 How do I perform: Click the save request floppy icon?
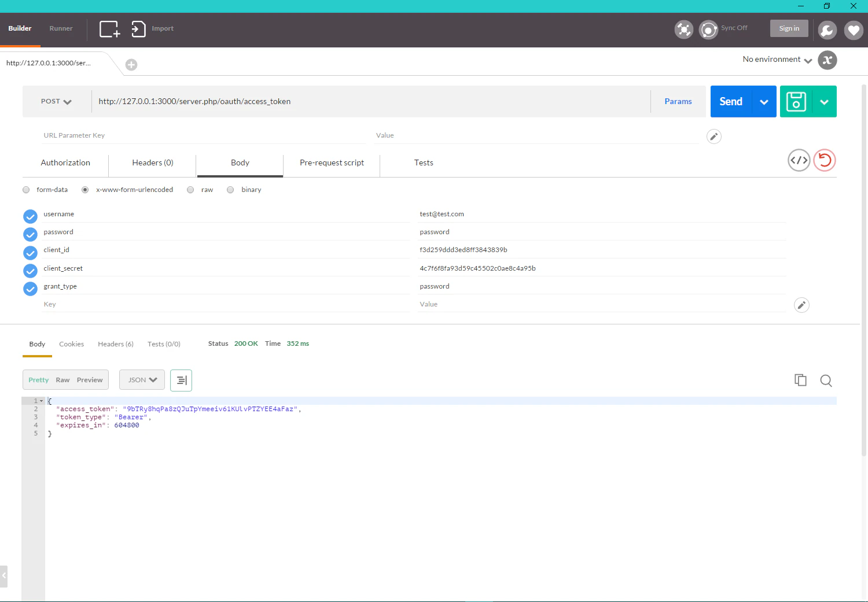[796, 102]
